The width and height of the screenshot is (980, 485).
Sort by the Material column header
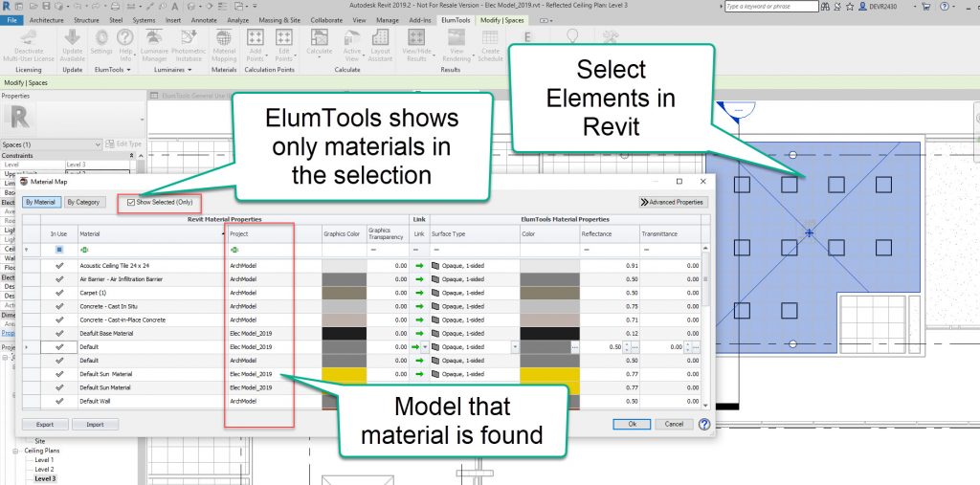click(x=152, y=233)
